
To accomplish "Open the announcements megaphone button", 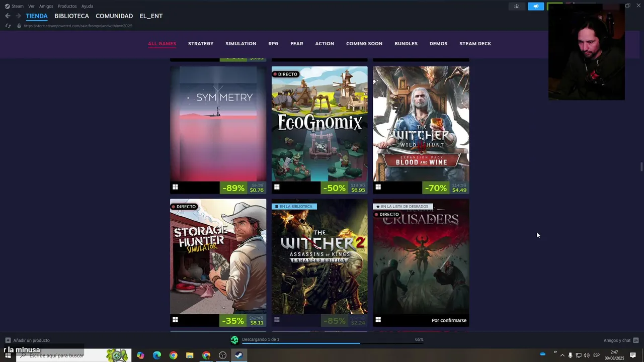I will [x=536, y=6].
